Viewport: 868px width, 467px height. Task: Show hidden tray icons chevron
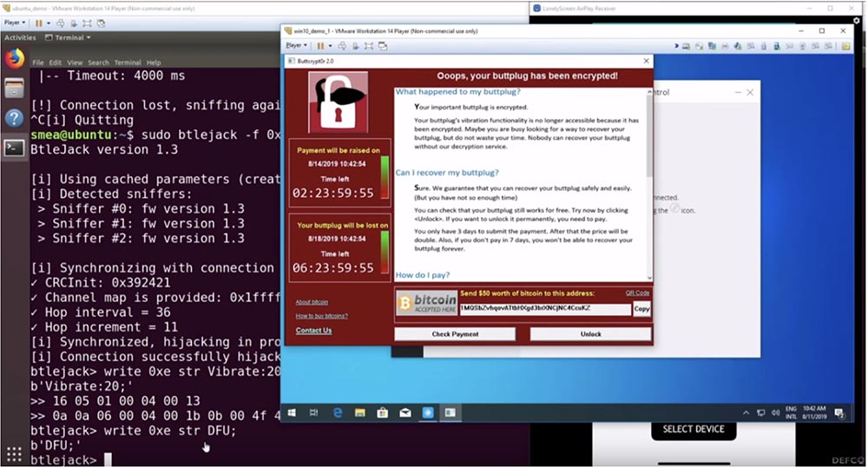tap(746, 413)
